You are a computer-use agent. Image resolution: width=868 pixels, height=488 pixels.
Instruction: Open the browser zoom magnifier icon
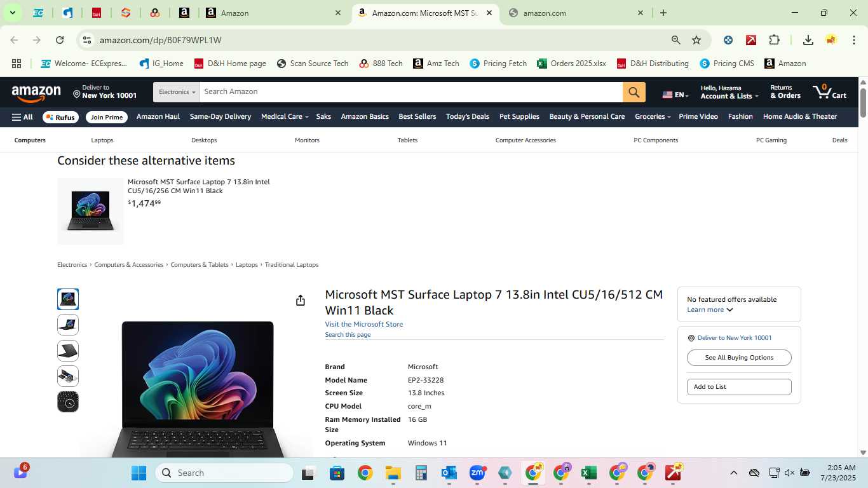point(676,40)
